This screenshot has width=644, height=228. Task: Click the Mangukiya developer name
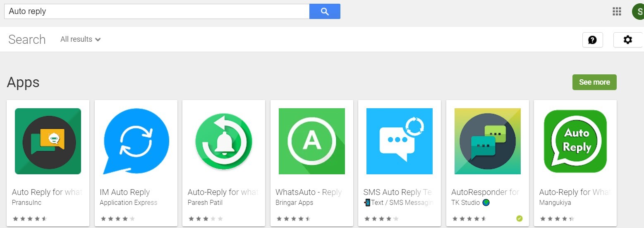(x=555, y=203)
